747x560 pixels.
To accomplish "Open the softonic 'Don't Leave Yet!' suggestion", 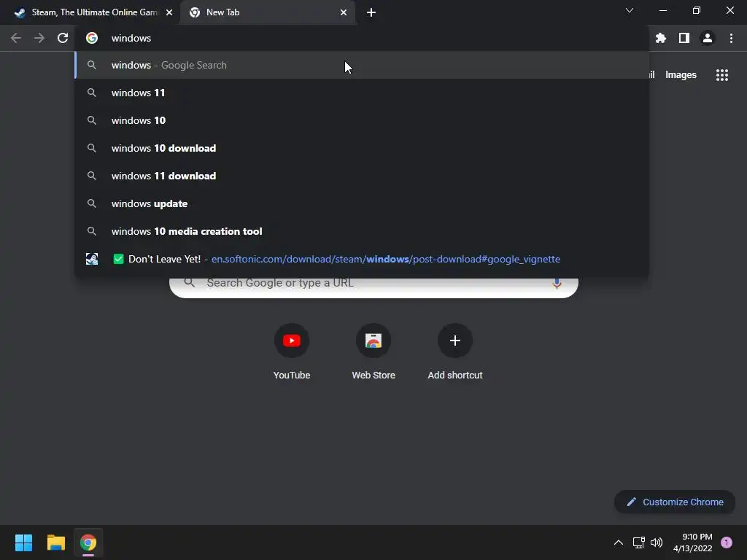I will (362, 259).
